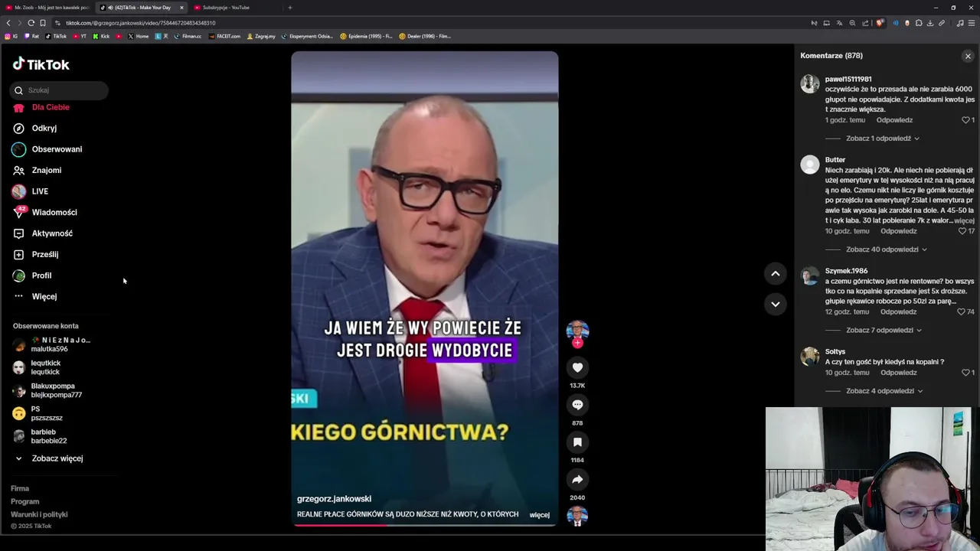Switch to 'Mr. Zoob' YouTube tab
This screenshot has width=980, height=551.
(x=47, y=8)
